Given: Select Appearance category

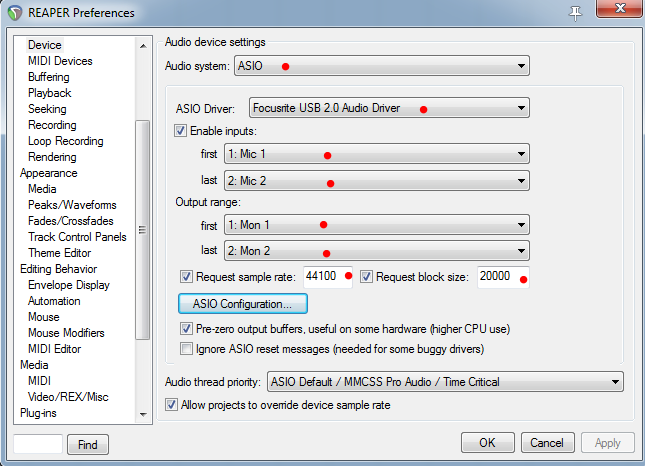Looking at the screenshot, I should (x=49, y=173).
